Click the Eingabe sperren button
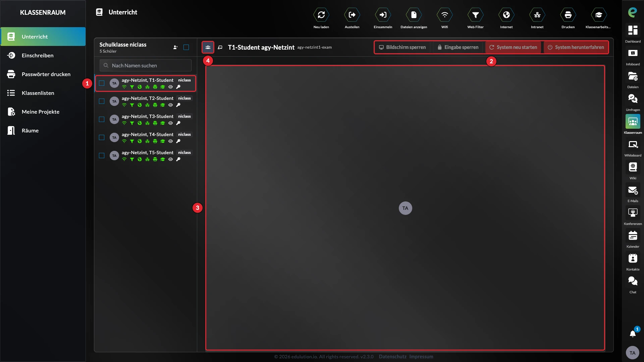Screen dimensions: 644x362 458,47
